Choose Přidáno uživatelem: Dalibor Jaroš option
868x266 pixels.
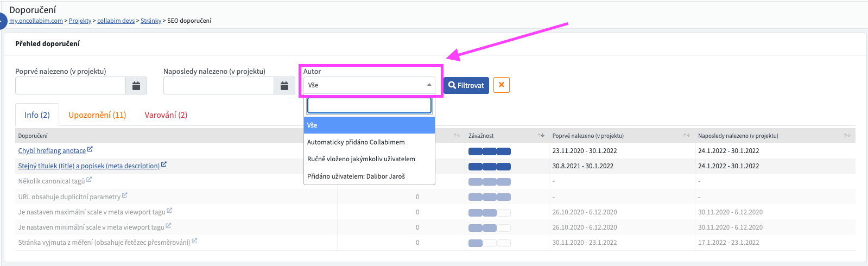coord(370,176)
